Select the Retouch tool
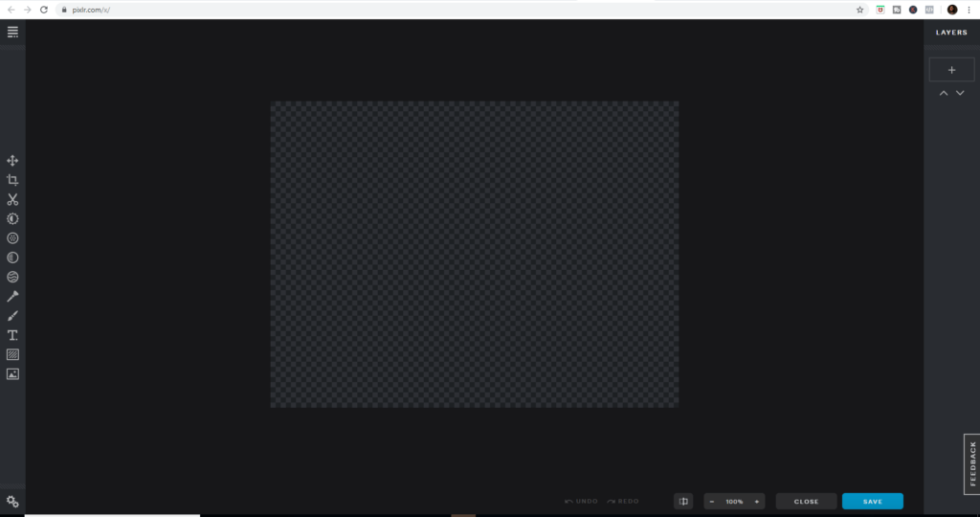 [x=12, y=297]
